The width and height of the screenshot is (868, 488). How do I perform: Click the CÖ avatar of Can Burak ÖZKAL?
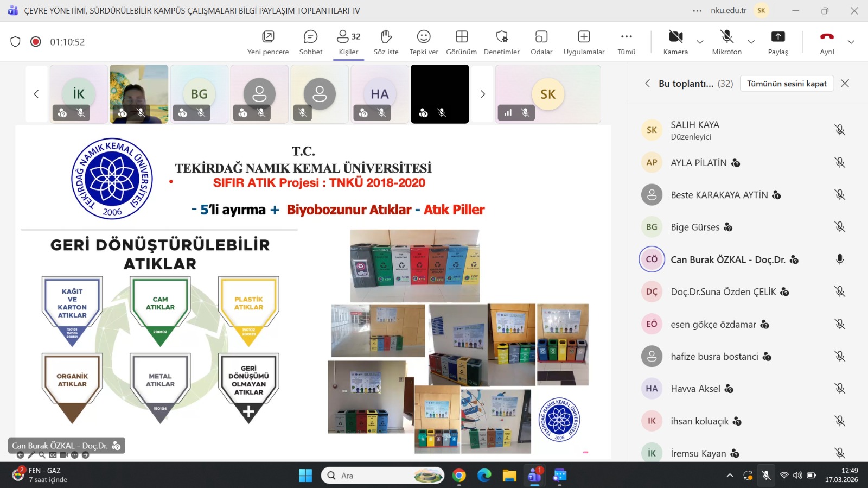652,259
